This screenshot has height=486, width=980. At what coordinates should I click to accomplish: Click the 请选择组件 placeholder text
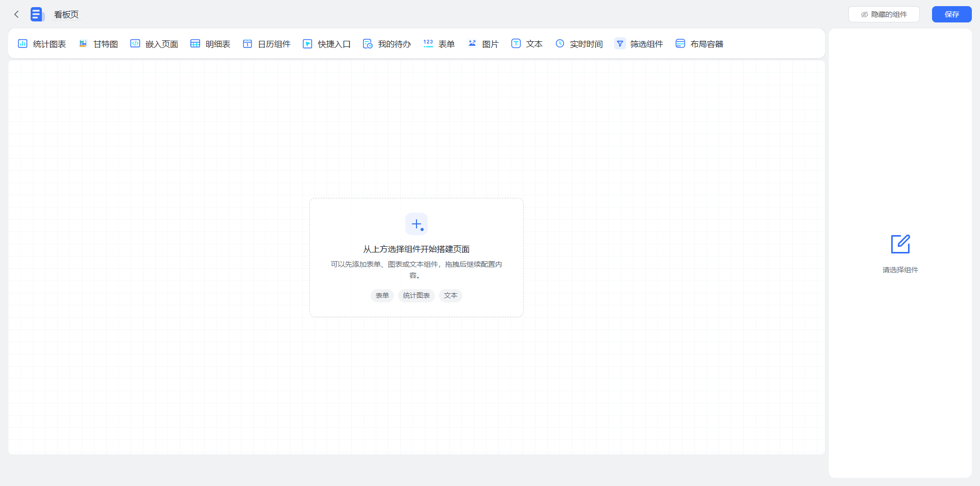pyautogui.click(x=900, y=270)
